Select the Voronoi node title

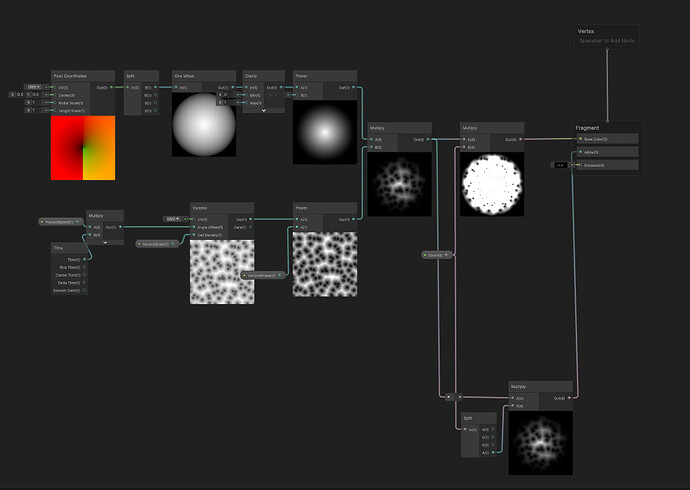coord(200,208)
